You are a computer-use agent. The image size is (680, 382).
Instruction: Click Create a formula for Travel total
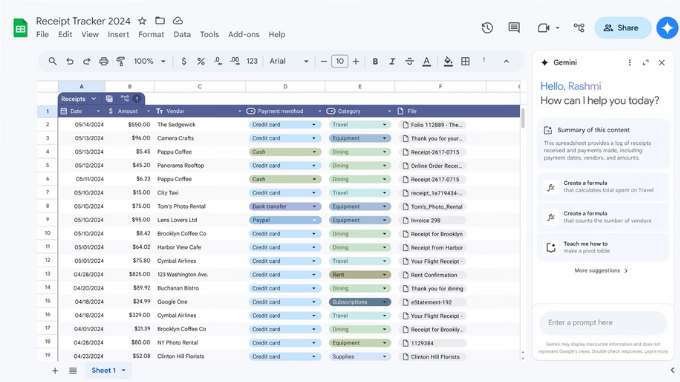coord(603,186)
